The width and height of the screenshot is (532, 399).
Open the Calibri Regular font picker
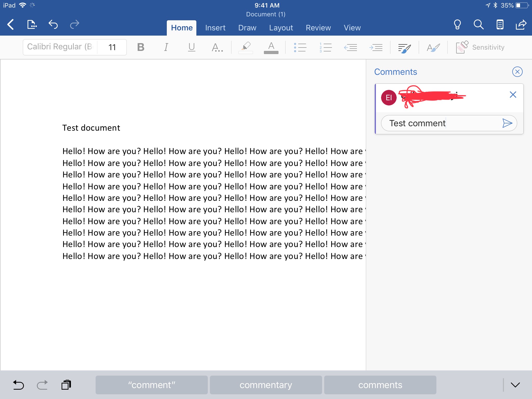60,47
